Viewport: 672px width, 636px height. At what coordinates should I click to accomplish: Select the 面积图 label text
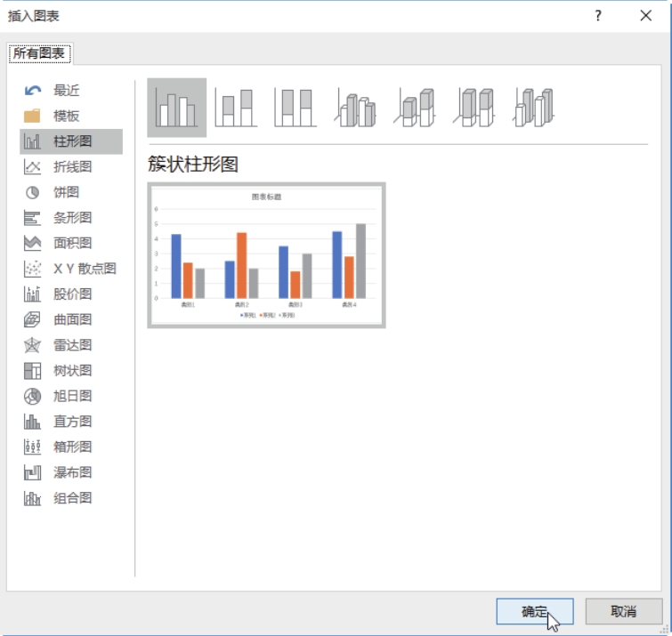[72, 243]
